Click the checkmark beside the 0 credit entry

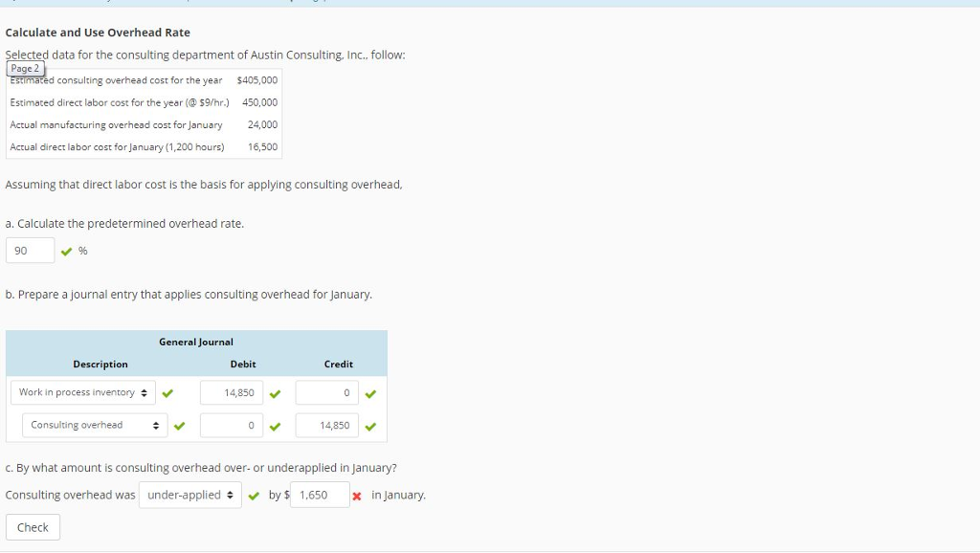tap(371, 392)
